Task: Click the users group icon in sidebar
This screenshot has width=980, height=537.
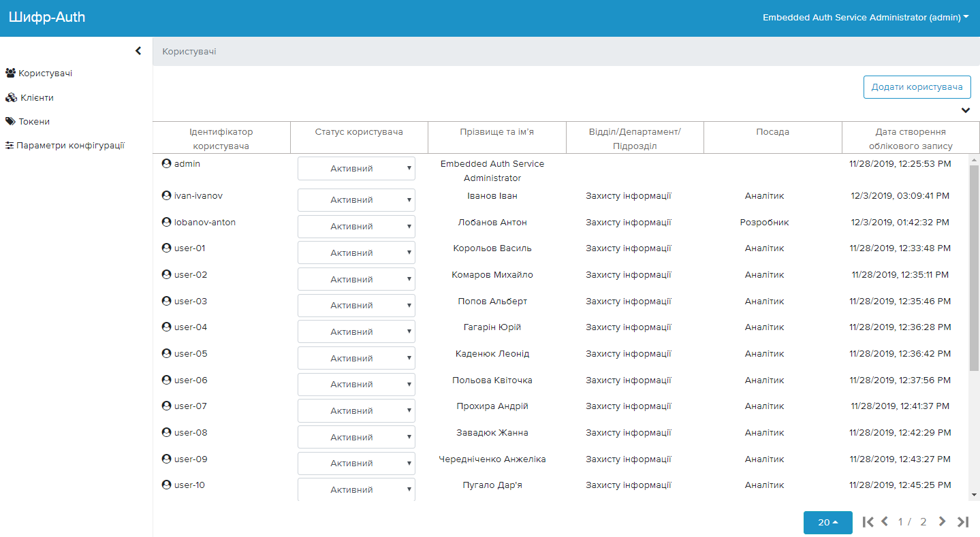Action: [11, 73]
